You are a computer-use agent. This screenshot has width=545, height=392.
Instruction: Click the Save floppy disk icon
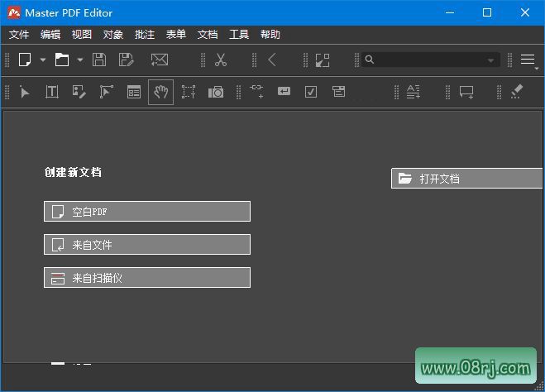point(99,60)
